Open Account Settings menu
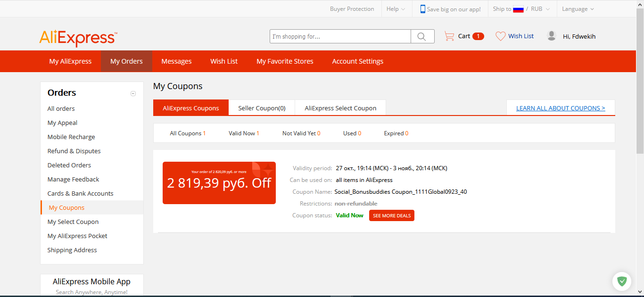The image size is (644, 297). pos(357,61)
